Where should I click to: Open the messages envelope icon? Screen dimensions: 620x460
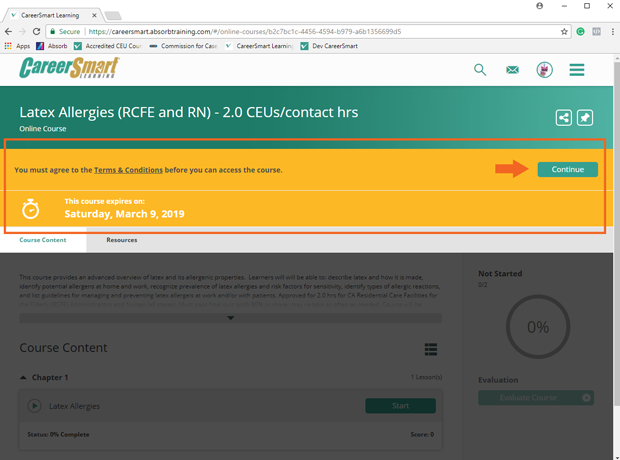point(512,70)
